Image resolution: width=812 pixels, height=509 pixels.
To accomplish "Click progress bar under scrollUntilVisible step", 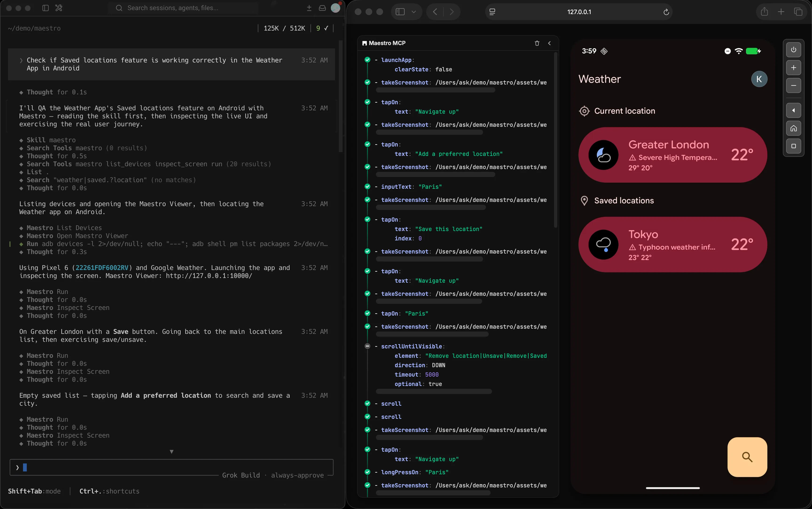I will pyautogui.click(x=434, y=392).
